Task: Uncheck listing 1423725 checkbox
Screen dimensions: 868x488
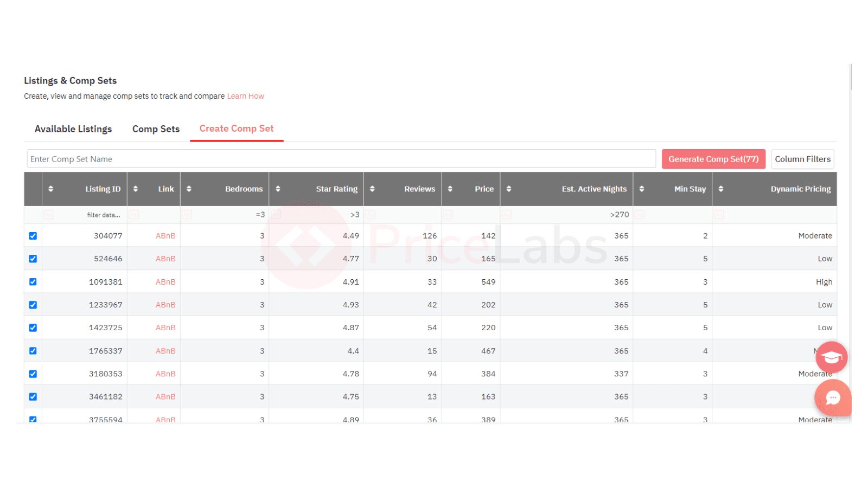Action: [x=33, y=328]
